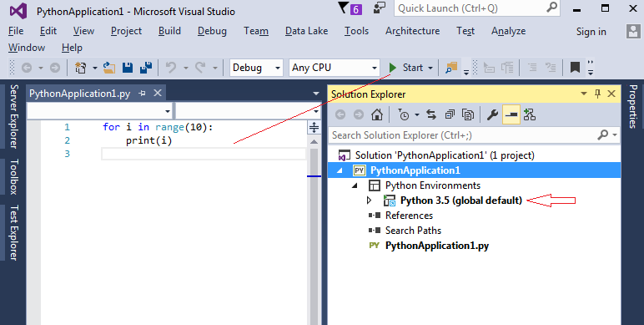This screenshot has height=325, width=644.
Task: Click the Open File folder icon
Action: click(108, 68)
